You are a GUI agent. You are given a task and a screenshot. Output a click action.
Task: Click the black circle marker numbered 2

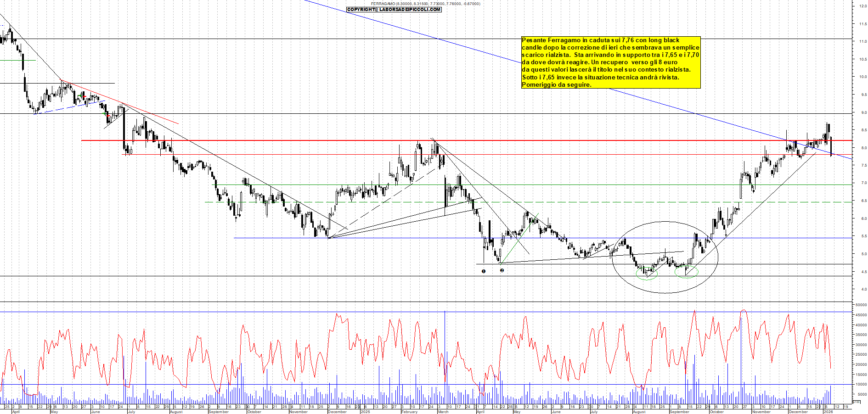[x=502, y=270]
